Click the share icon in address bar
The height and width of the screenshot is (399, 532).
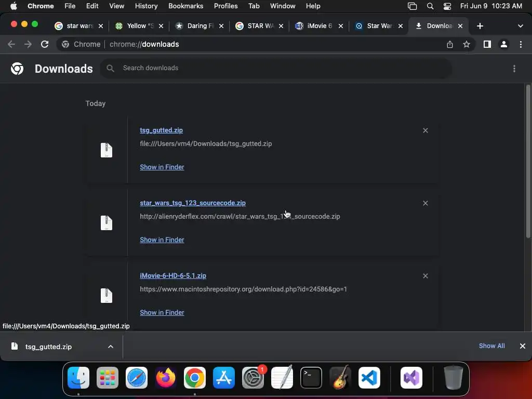tap(450, 44)
